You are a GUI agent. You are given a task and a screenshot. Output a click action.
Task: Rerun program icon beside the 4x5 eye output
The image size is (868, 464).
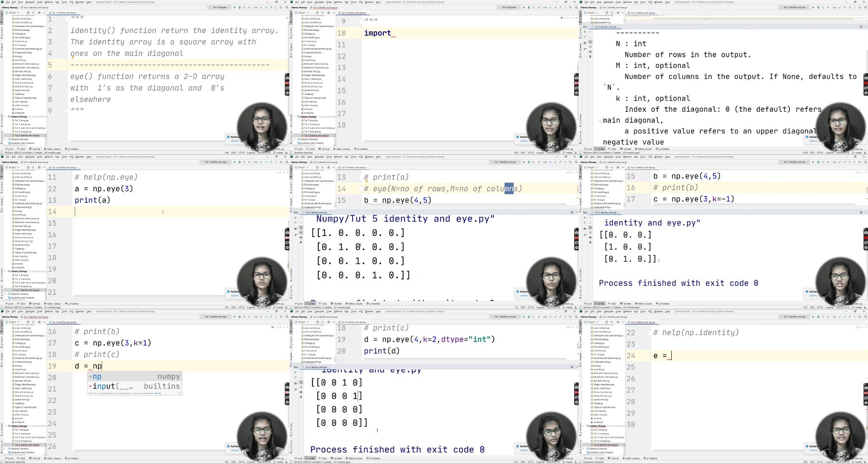[296, 218]
